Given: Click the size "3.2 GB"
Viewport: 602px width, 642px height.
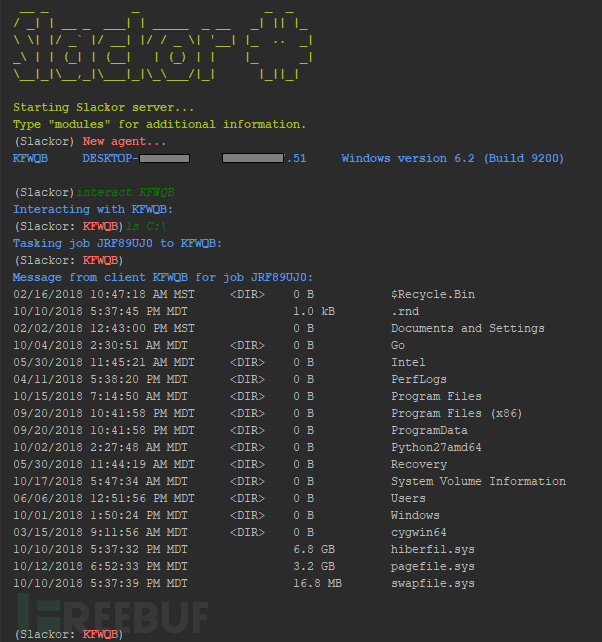Looking at the screenshot, I should (314, 567).
